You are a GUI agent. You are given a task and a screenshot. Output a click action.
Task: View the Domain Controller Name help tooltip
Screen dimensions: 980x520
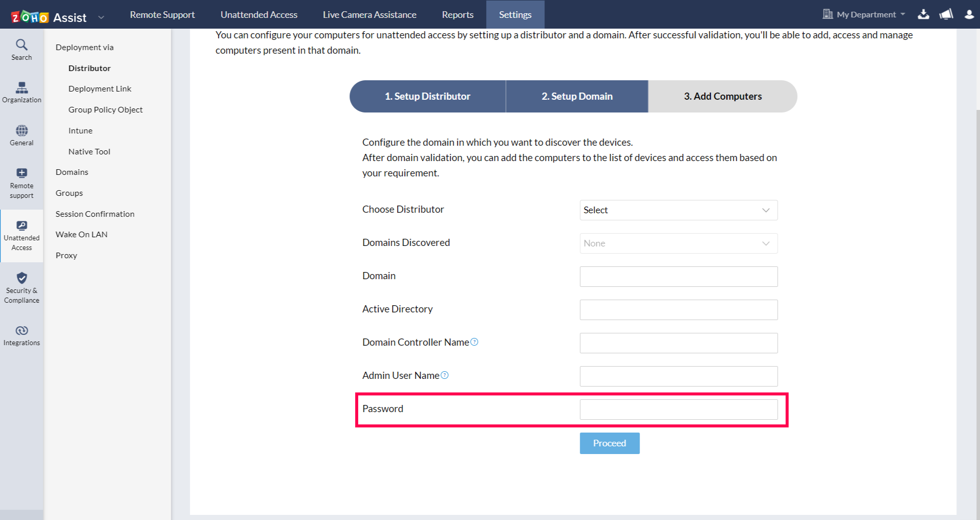(x=474, y=342)
